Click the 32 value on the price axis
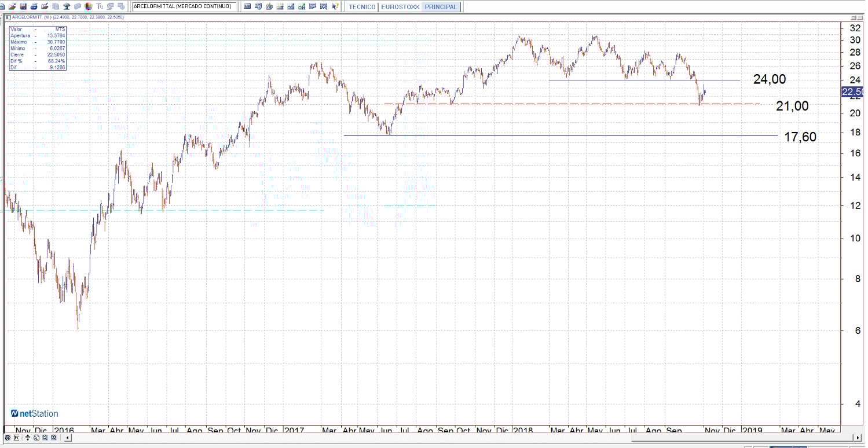The height and width of the screenshot is (448, 868). [854, 28]
